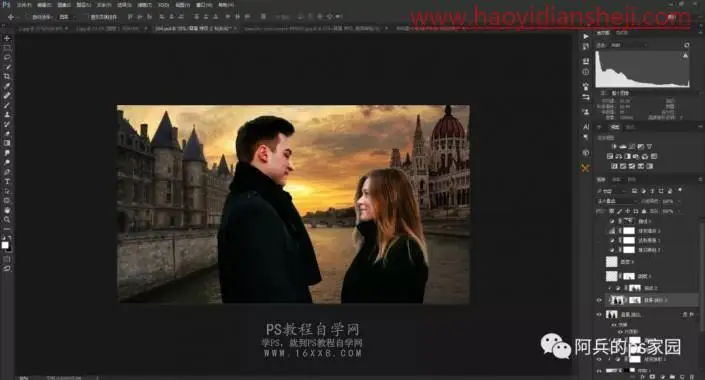Select the Zoom tool
This screenshot has width=705, height=380.
pyautogui.click(x=7, y=219)
